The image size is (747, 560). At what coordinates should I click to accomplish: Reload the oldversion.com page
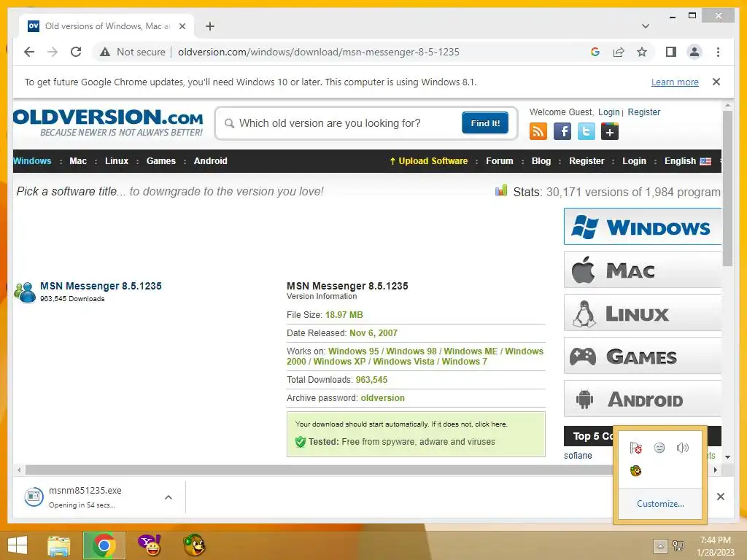pos(76,52)
